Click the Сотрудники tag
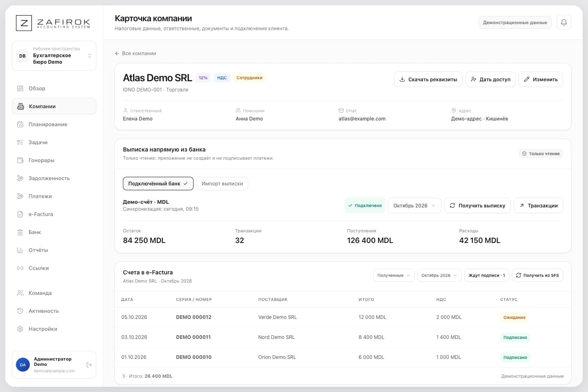The width and height of the screenshot is (588, 392). click(249, 78)
